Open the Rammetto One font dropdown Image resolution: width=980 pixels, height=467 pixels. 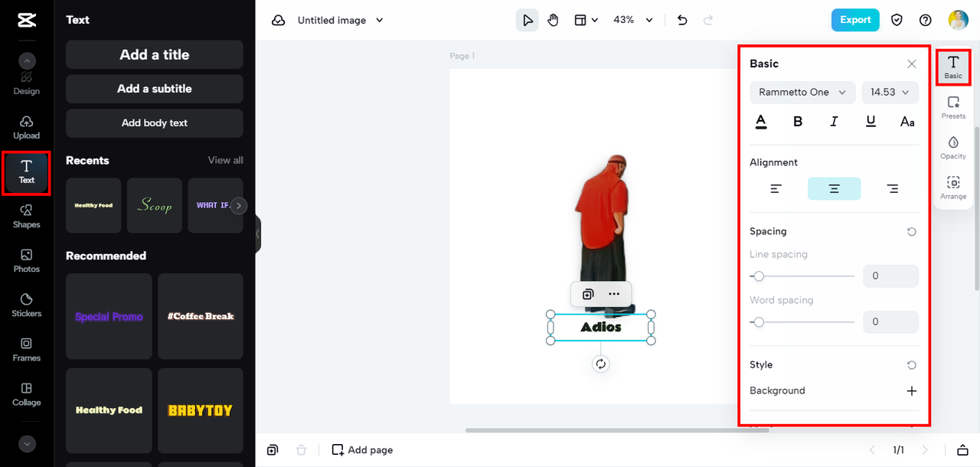(x=802, y=92)
